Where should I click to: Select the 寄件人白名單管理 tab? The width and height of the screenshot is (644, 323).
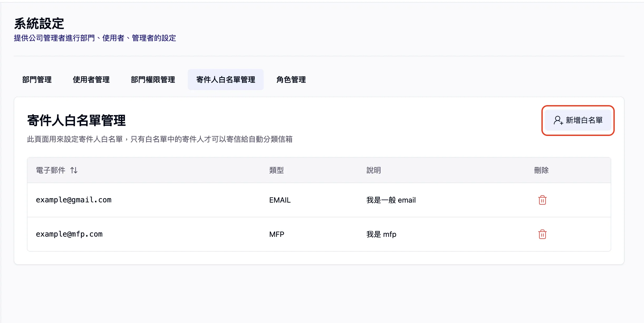pyautogui.click(x=225, y=80)
